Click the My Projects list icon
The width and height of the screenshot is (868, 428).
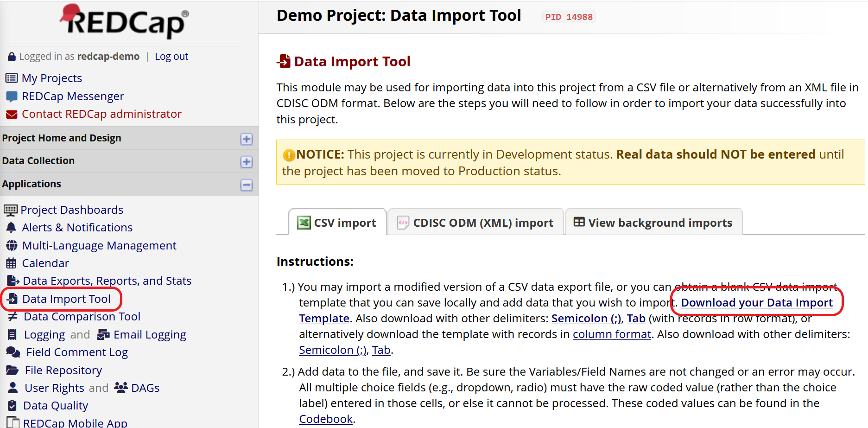point(12,78)
